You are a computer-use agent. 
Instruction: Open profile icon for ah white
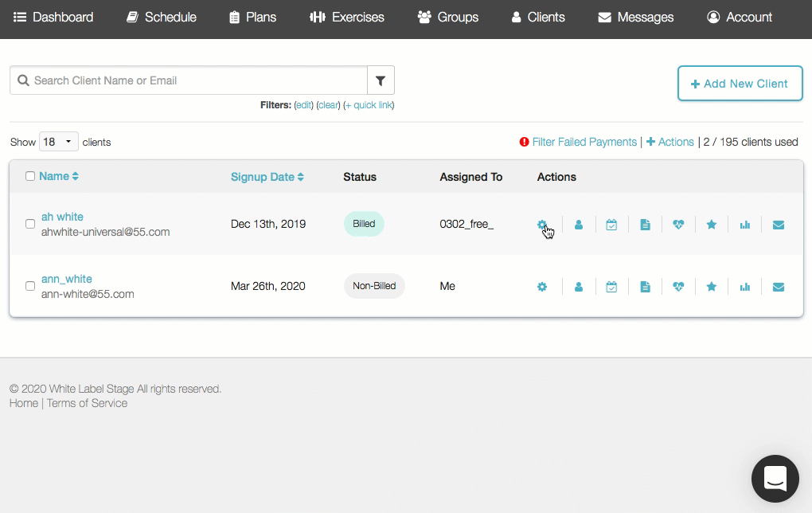click(x=579, y=225)
